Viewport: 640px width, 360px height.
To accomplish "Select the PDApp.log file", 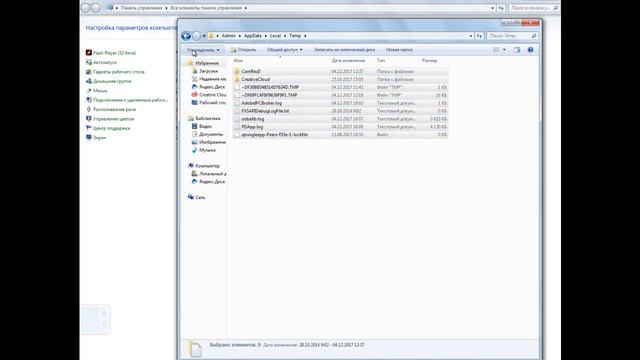I will click(341, 127).
